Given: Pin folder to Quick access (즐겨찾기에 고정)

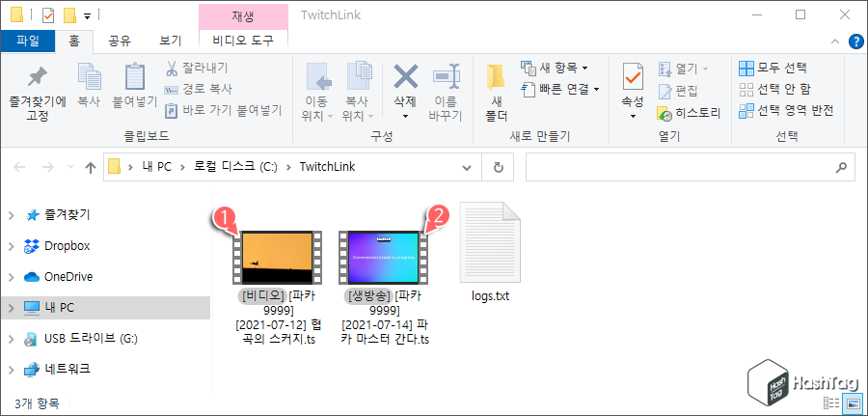Looking at the screenshot, I should tap(37, 93).
